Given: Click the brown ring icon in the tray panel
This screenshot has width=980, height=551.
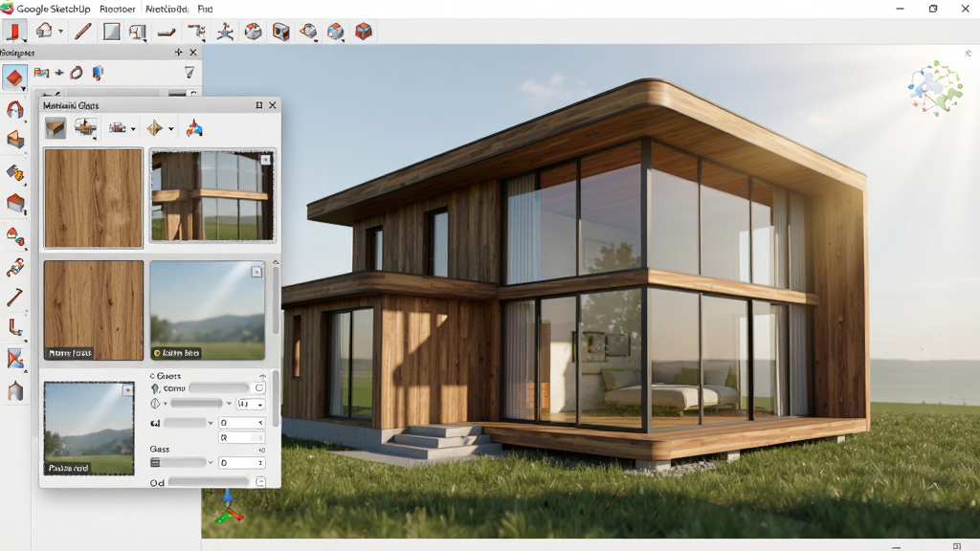Looking at the screenshot, I should 77,73.
